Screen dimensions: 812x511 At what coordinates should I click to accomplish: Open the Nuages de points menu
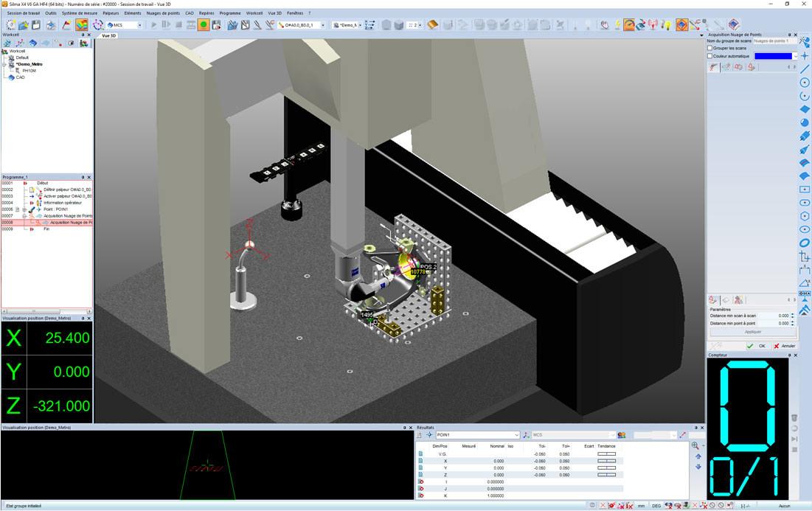coord(163,13)
